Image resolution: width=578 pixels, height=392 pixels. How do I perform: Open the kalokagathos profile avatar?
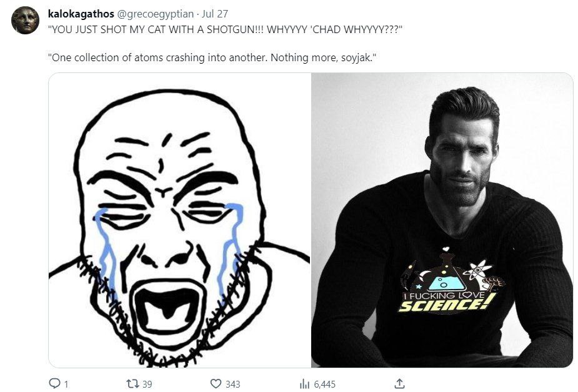click(x=26, y=21)
